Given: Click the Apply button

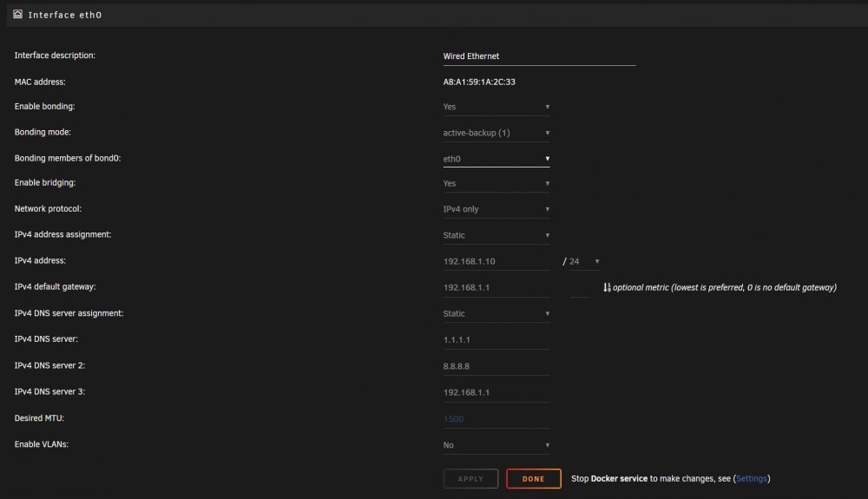Looking at the screenshot, I should 470,479.
